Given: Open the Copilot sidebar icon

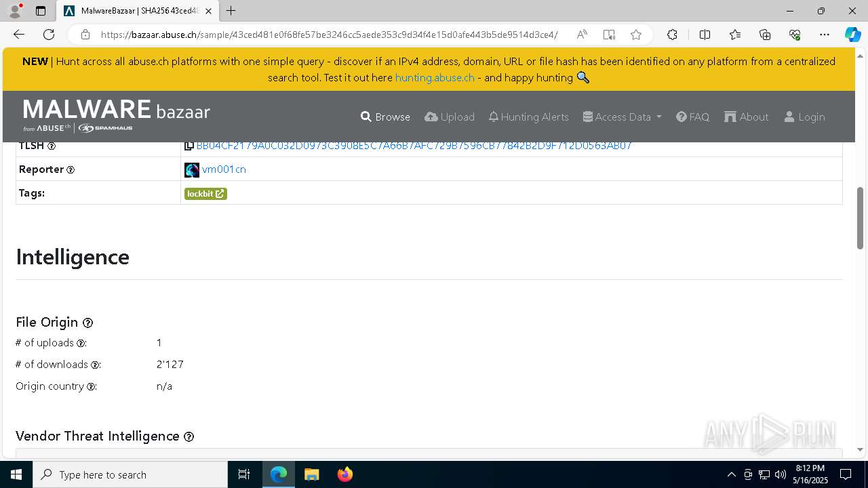Looking at the screenshot, I should click(x=852, y=35).
